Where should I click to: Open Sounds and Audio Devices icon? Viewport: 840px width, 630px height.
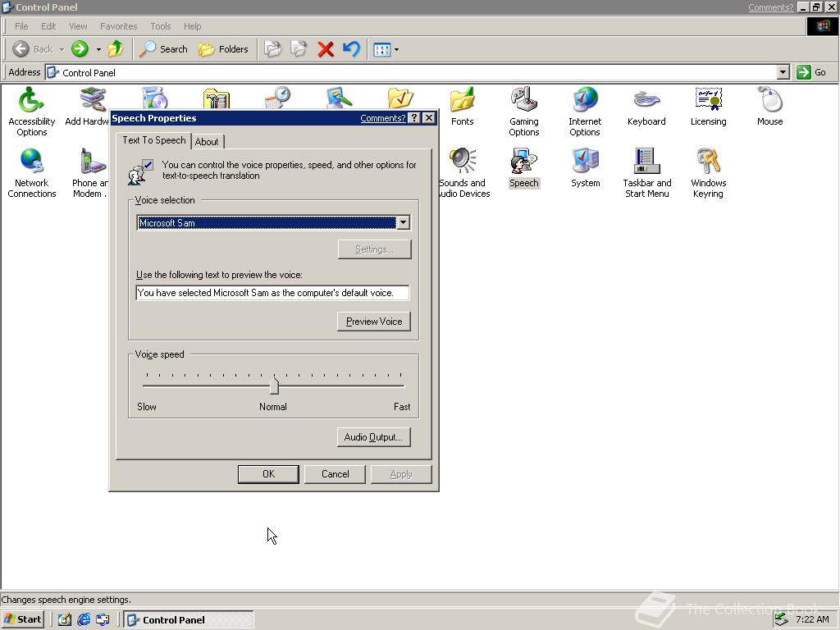pyautogui.click(x=463, y=173)
